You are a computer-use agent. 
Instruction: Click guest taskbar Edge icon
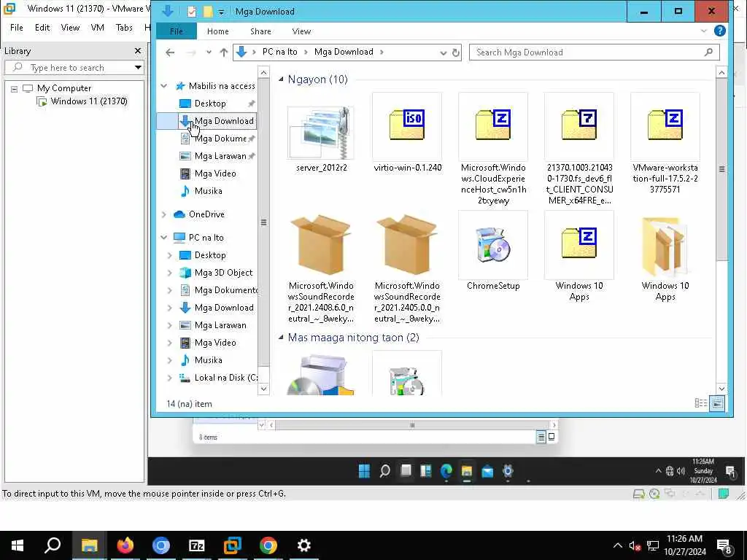(x=446, y=471)
